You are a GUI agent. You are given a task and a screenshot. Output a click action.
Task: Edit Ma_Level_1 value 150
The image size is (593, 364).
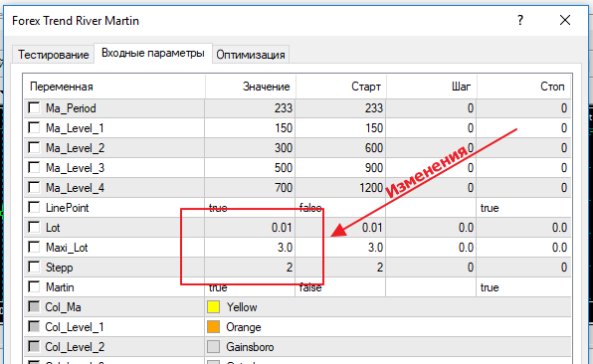coord(250,127)
